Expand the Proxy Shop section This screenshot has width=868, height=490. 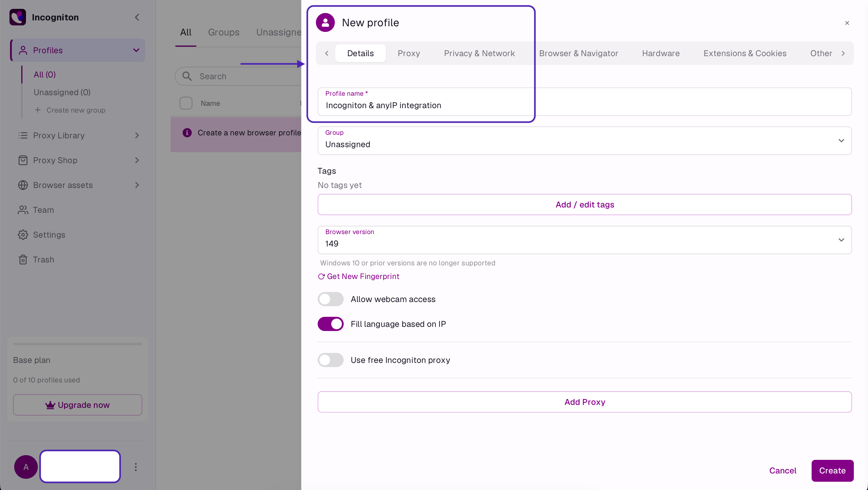(x=137, y=160)
